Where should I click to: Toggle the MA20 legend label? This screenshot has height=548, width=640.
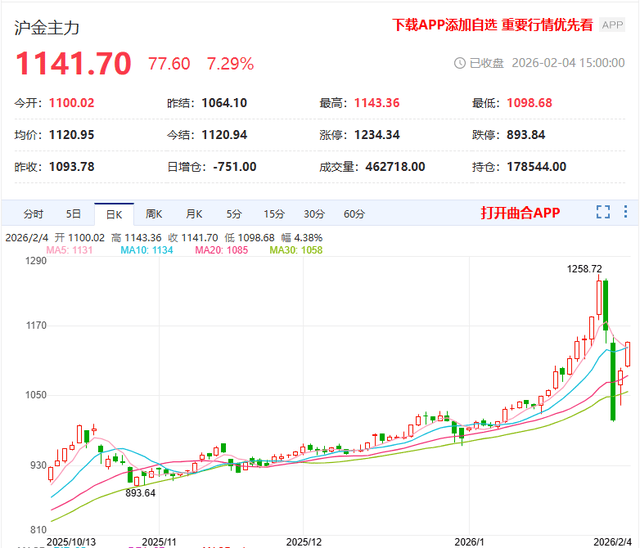coord(217,250)
